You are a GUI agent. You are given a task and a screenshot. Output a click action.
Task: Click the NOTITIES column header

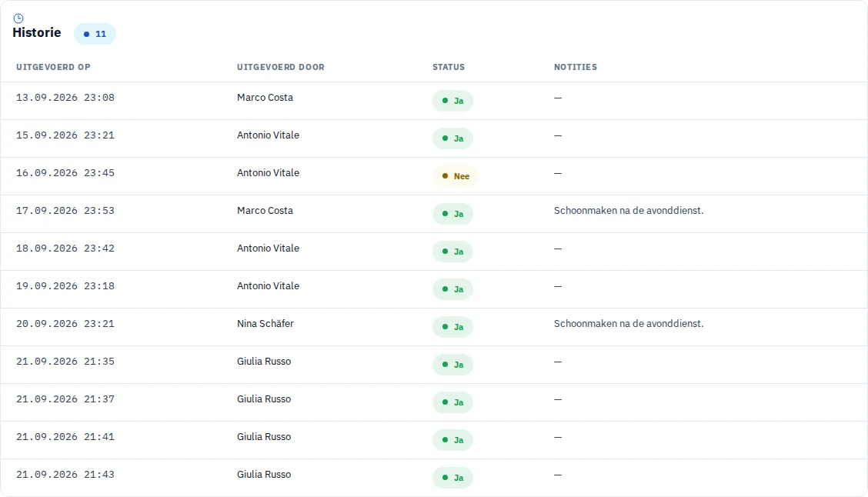576,67
